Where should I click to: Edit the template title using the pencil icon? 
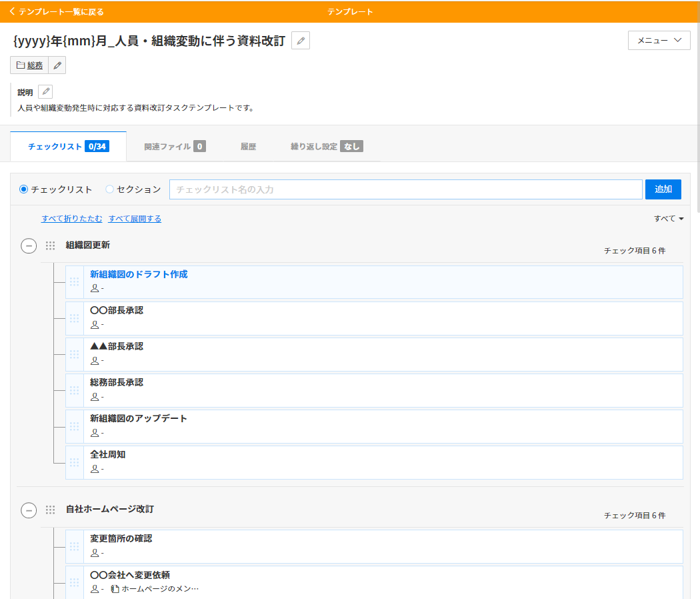[299, 41]
